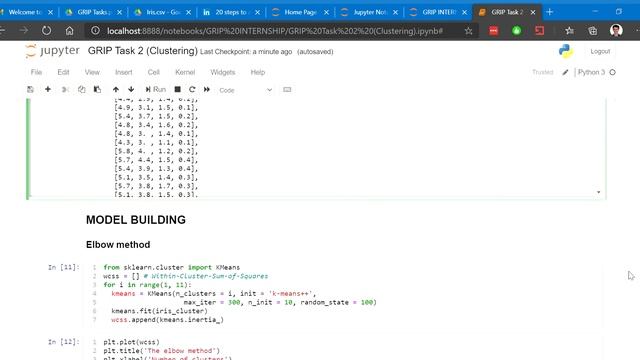Click the Elbow method heading
The width and height of the screenshot is (640, 360).
[x=118, y=244]
